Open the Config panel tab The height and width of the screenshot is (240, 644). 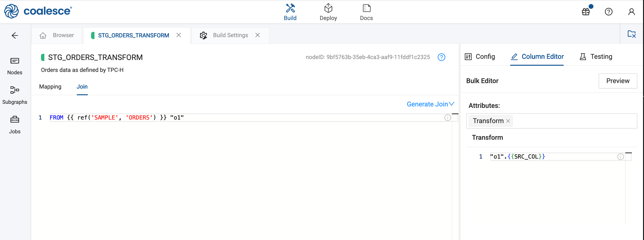(x=479, y=57)
